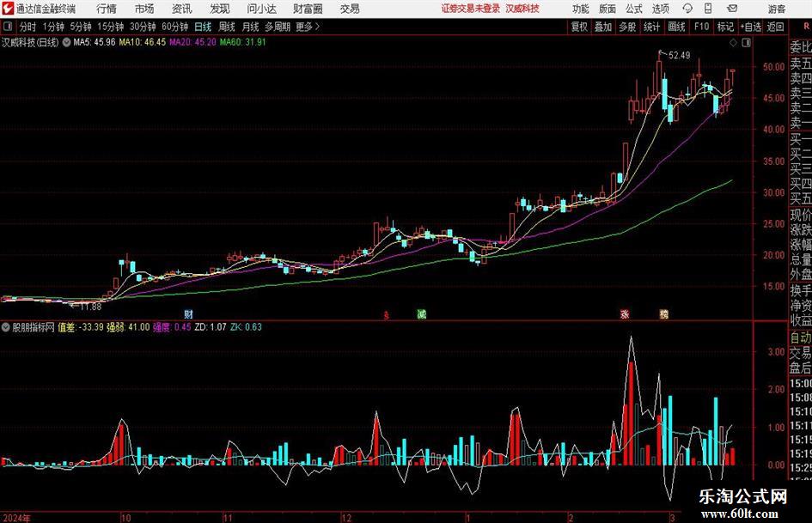Click the 减 shareholder reduction marker
The width and height of the screenshot is (812, 523).
coord(422,313)
